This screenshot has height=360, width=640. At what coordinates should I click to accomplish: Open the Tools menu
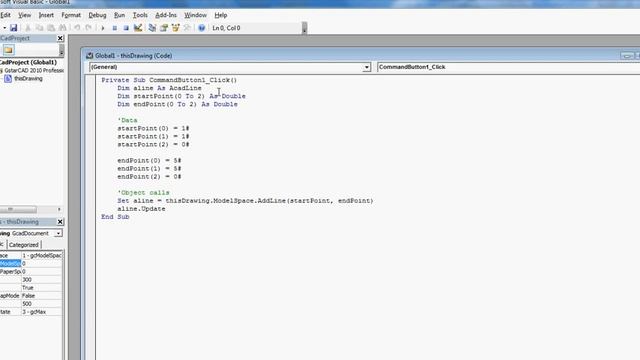(140, 15)
